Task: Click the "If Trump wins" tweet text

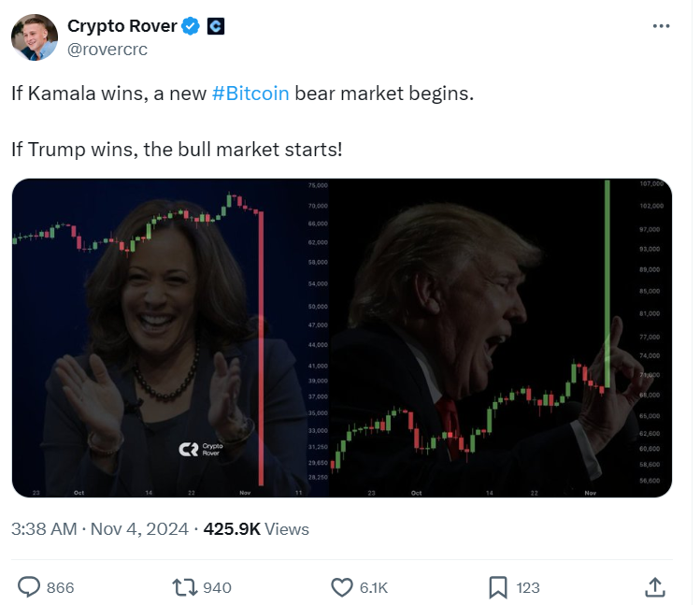Action: pyautogui.click(x=178, y=149)
